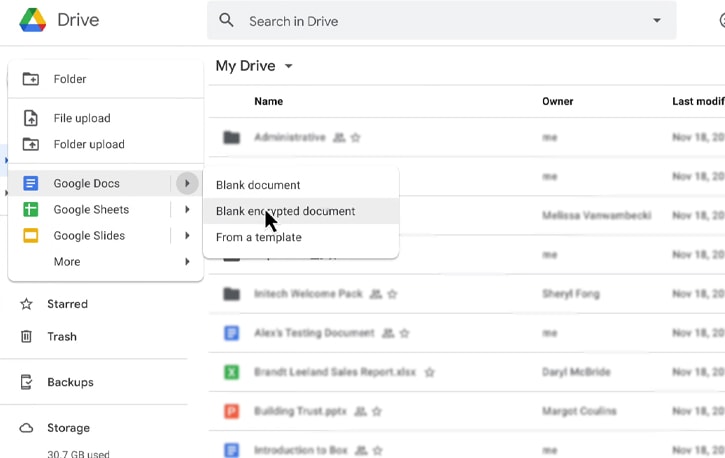Viewport: 725px width, 458px height.
Task: Click owner Sheryl Fong cell
Action: 571,294
